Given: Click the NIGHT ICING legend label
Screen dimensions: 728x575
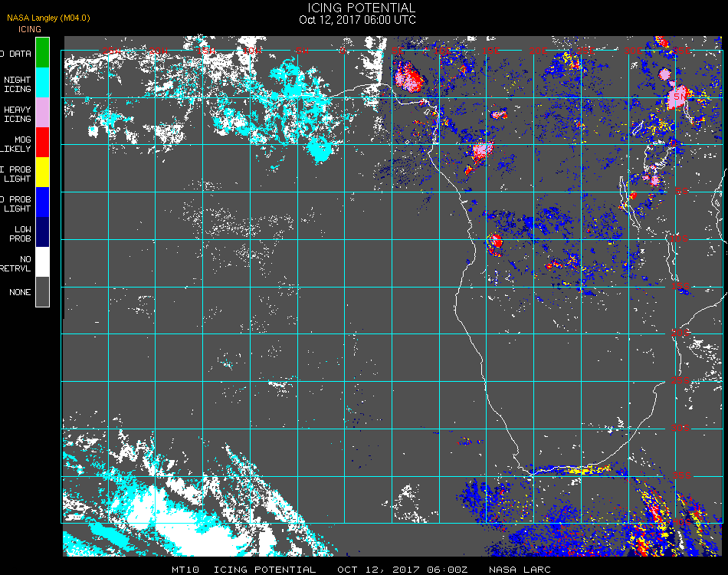Looking at the screenshot, I should click(x=17, y=84).
